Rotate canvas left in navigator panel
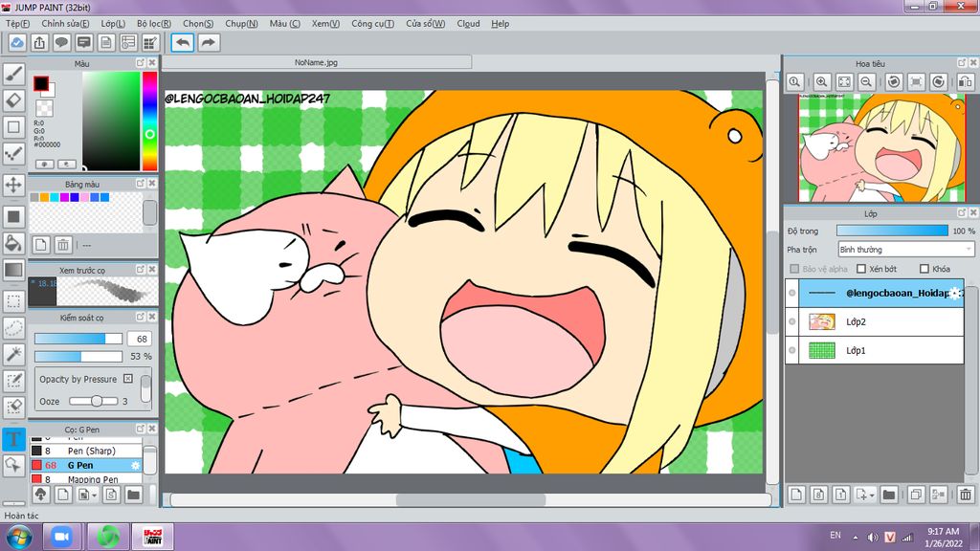 coord(894,82)
